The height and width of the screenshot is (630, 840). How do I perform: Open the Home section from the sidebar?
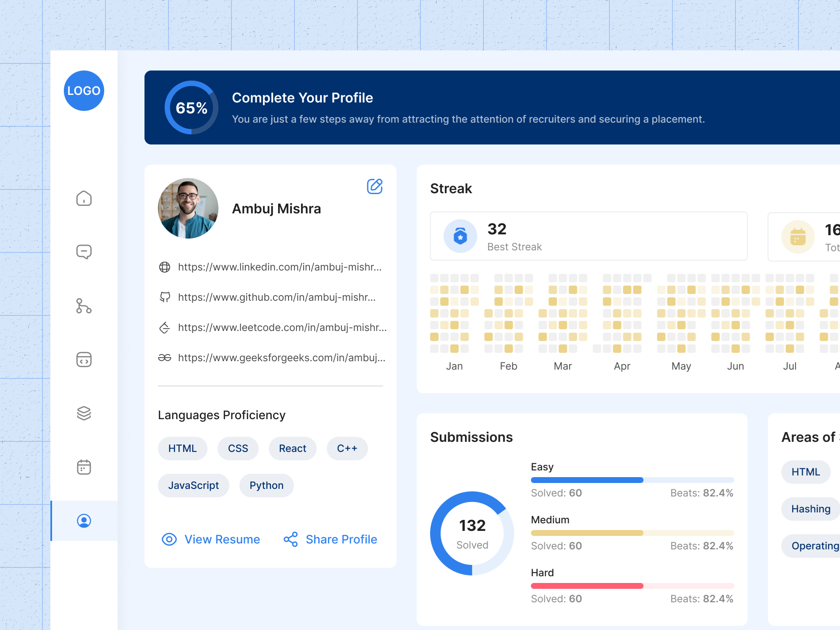[x=84, y=199]
